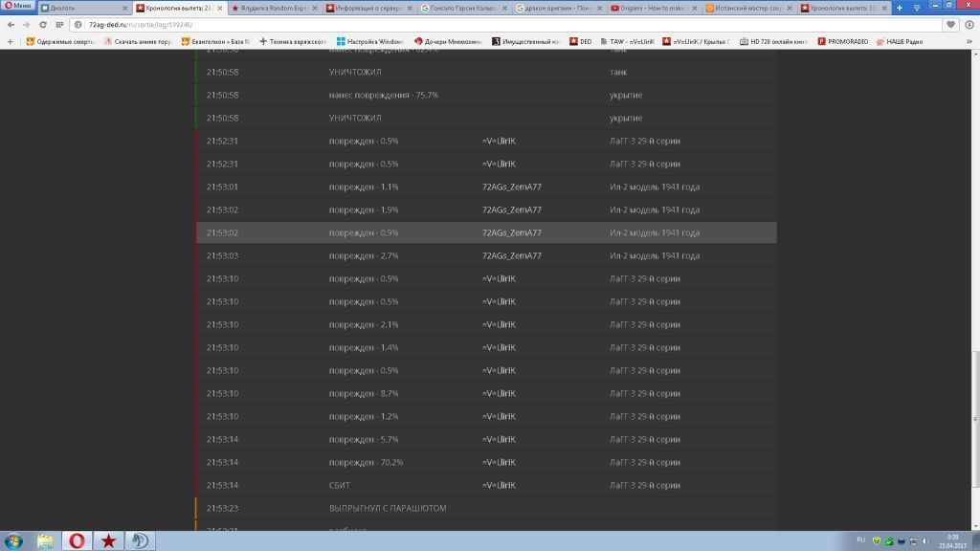Open the tab menu icon beside new-tab button
The height and width of the screenshot is (551, 980).
point(917,8)
